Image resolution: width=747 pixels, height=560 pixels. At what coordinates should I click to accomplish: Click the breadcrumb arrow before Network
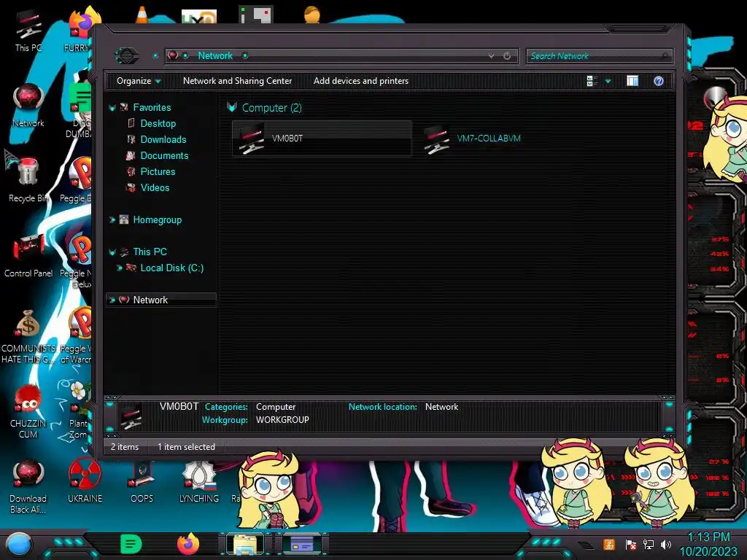tap(185, 55)
